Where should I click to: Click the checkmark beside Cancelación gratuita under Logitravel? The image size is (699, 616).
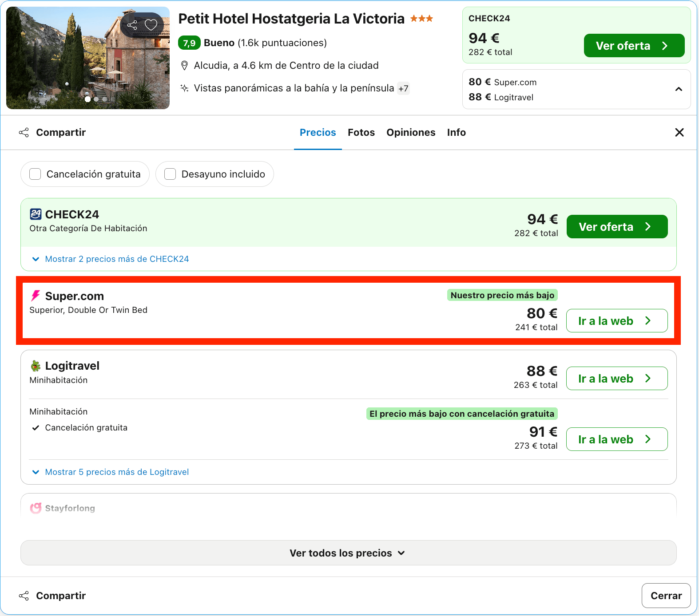tap(36, 428)
